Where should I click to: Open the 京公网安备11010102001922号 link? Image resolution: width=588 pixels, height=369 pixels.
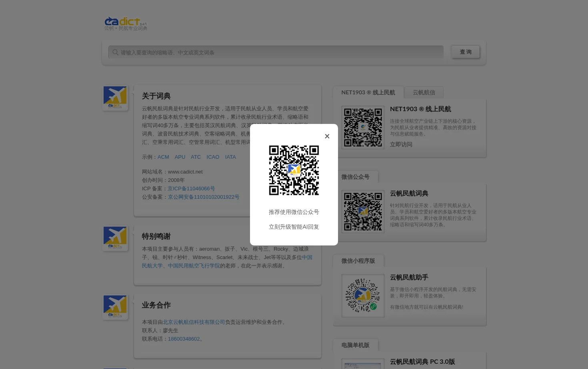coord(204,197)
